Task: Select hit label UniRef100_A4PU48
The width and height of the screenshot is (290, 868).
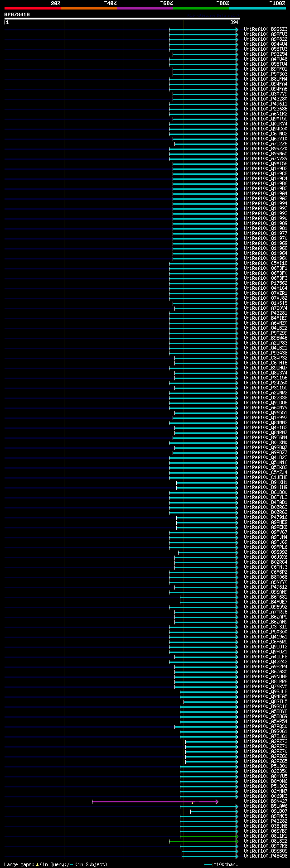Action: click(x=266, y=59)
